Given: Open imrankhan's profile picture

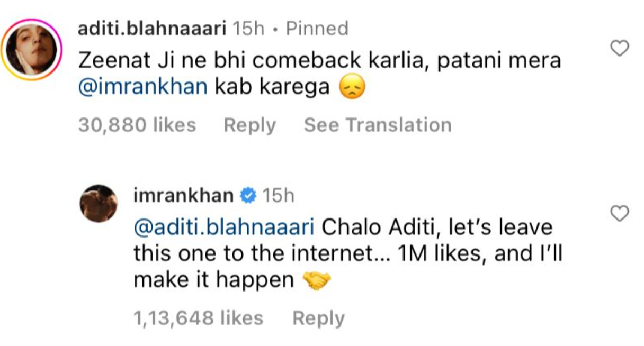Looking at the screenshot, I should coord(98,203).
